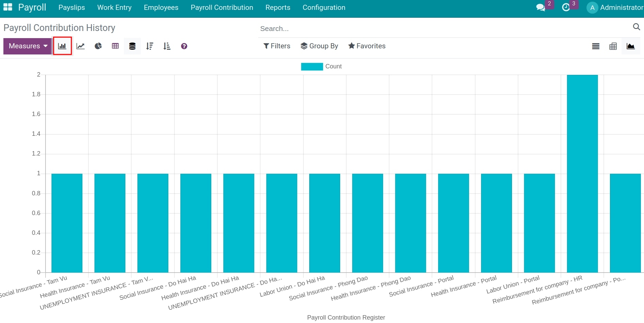This screenshot has width=644, height=323.
Task: Open pivot view from the view switcher
Action: click(x=613, y=46)
